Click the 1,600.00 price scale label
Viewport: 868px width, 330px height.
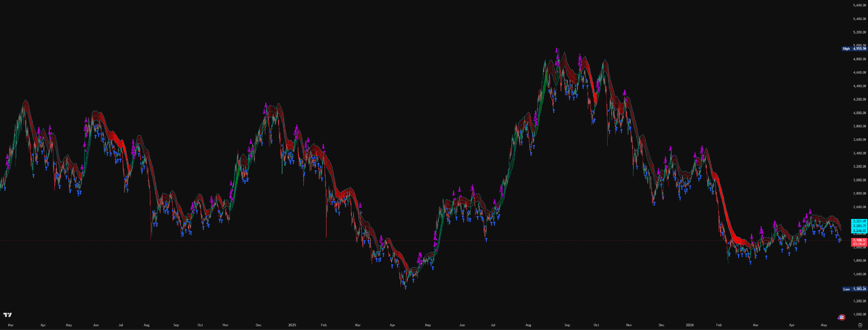tap(859, 274)
